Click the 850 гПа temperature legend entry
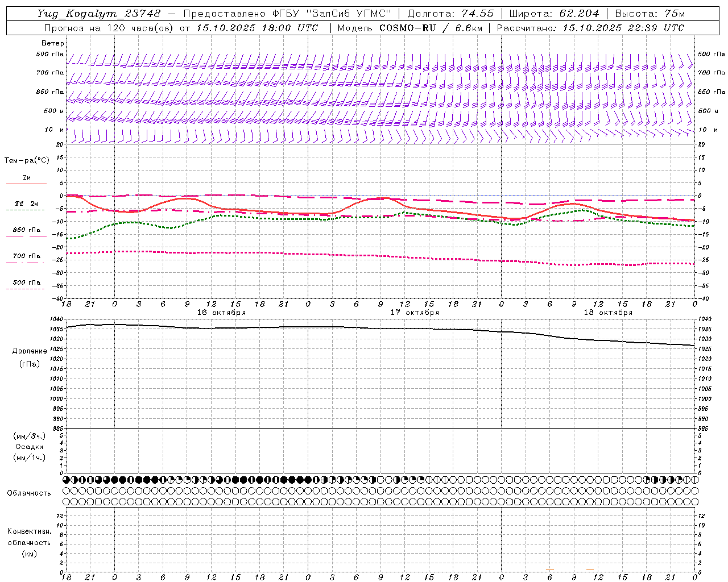Image resolution: width=728 pixels, height=582 pixels. pyautogui.click(x=27, y=230)
